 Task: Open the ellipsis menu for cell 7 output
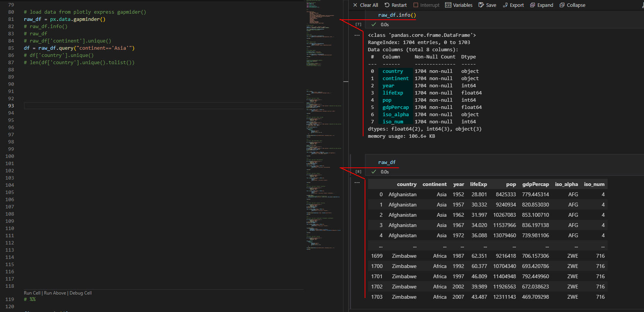pos(357,35)
